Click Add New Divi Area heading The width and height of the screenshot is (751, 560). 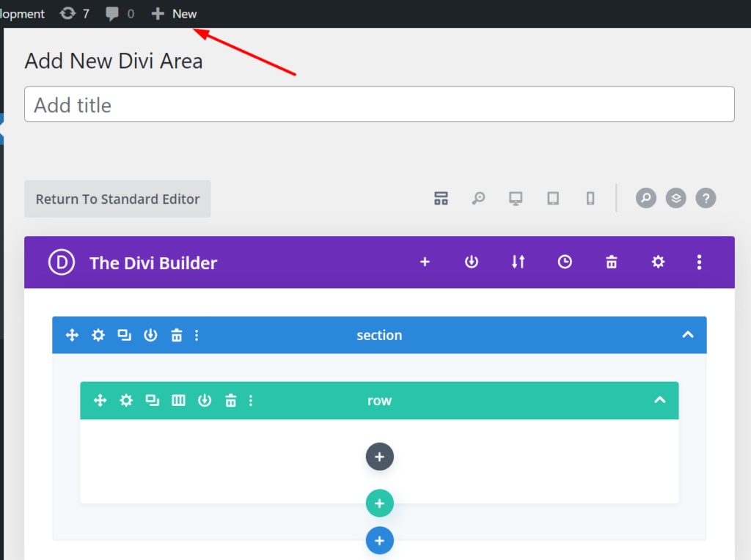click(x=114, y=62)
